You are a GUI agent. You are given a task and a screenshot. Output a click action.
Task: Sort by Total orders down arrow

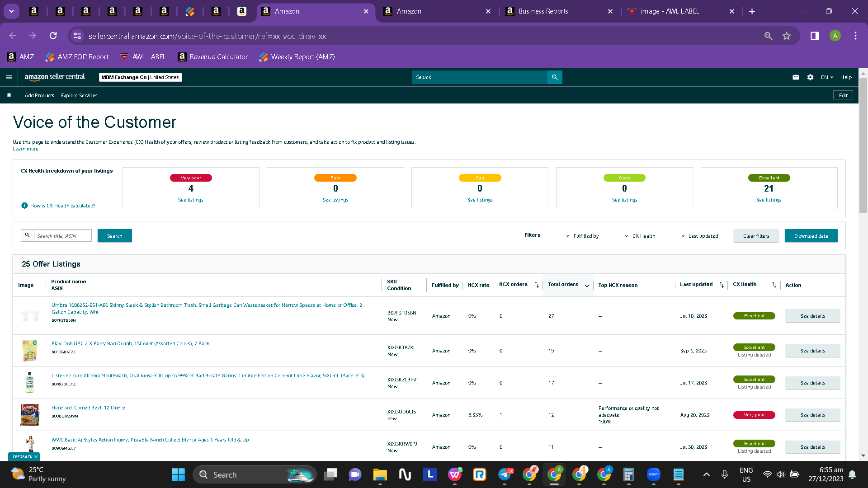coord(587,285)
